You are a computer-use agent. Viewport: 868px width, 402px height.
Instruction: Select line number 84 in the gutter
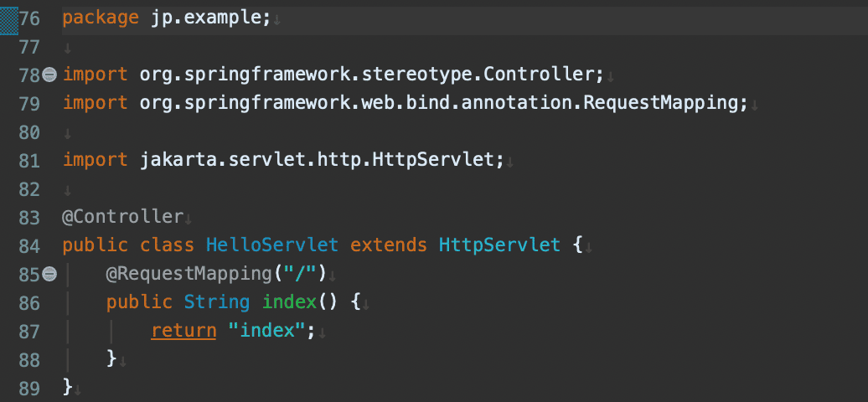[29, 246]
